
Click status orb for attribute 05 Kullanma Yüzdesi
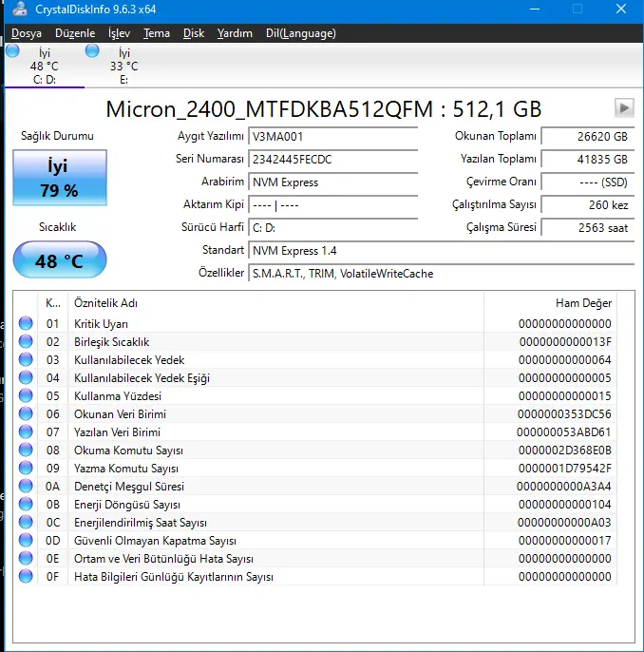26,395
